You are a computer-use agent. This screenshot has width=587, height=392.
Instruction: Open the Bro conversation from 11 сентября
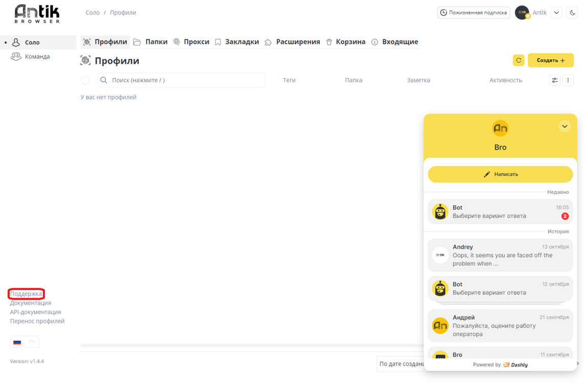click(x=500, y=353)
